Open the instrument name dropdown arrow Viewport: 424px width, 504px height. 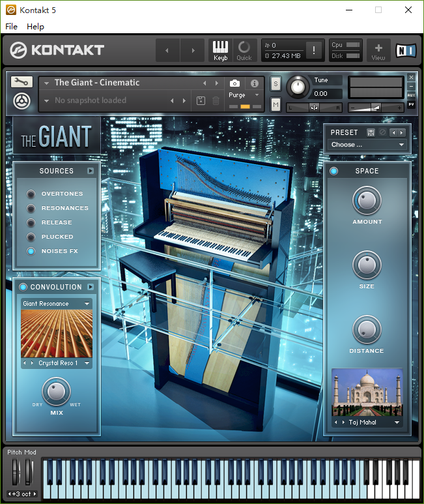point(46,83)
